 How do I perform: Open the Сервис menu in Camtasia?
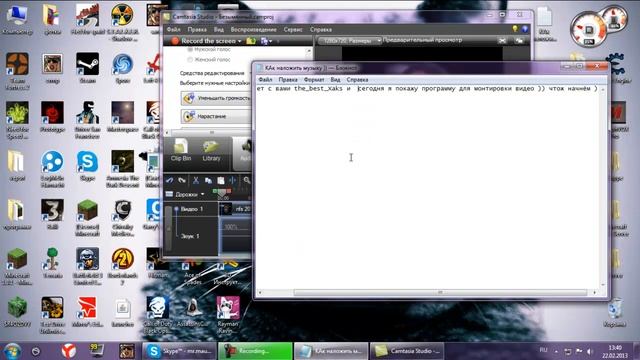pos(293,29)
